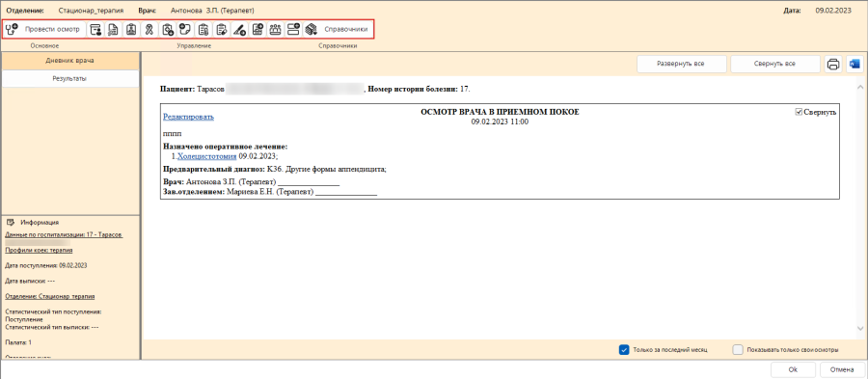Click the stethoscope icon for Провести осмотр
This screenshot has height=379, width=868.
(x=12, y=29)
